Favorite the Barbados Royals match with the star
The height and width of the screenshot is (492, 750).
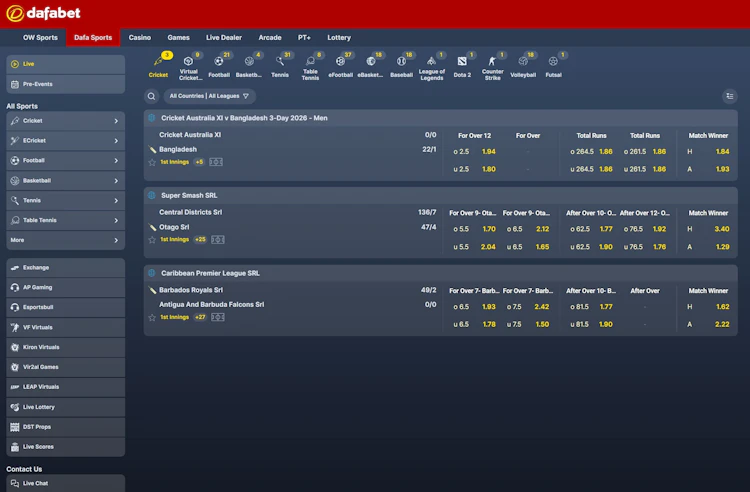(152, 317)
